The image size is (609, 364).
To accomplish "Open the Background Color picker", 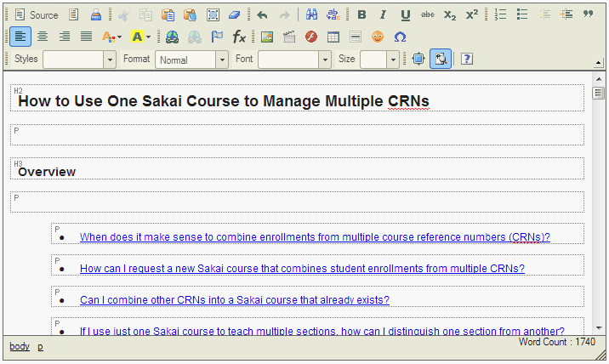I will coord(140,37).
